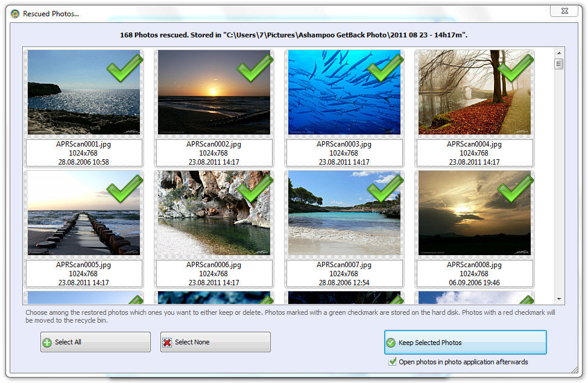The height and width of the screenshot is (383, 588).
Task: Toggle green checkmark on APRScan0003.jpg
Action: click(x=385, y=68)
